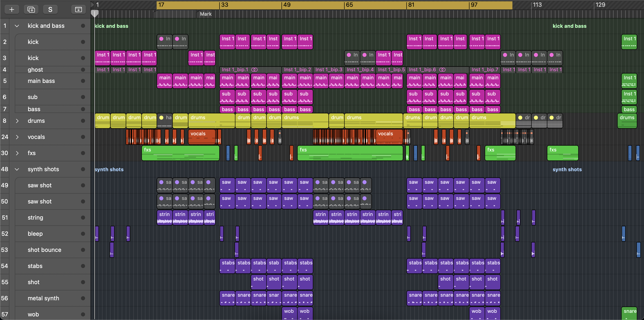
Task: Select the ghost track header
Action: (35, 70)
